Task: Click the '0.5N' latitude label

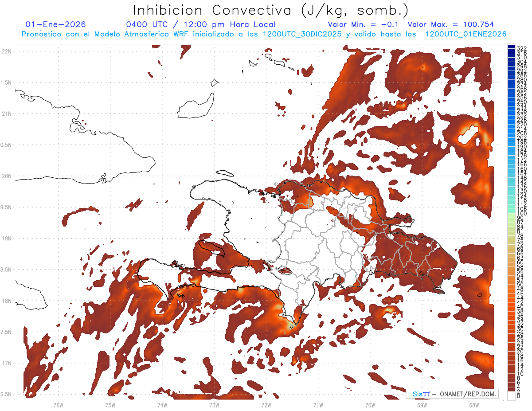Action: pos(7,145)
